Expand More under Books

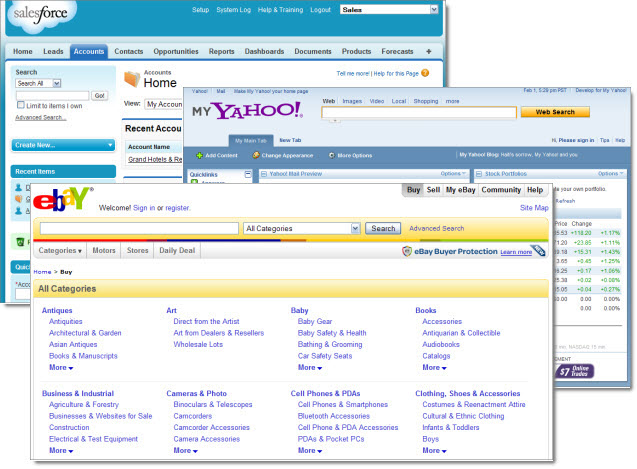pyautogui.click(x=434, y=367)
